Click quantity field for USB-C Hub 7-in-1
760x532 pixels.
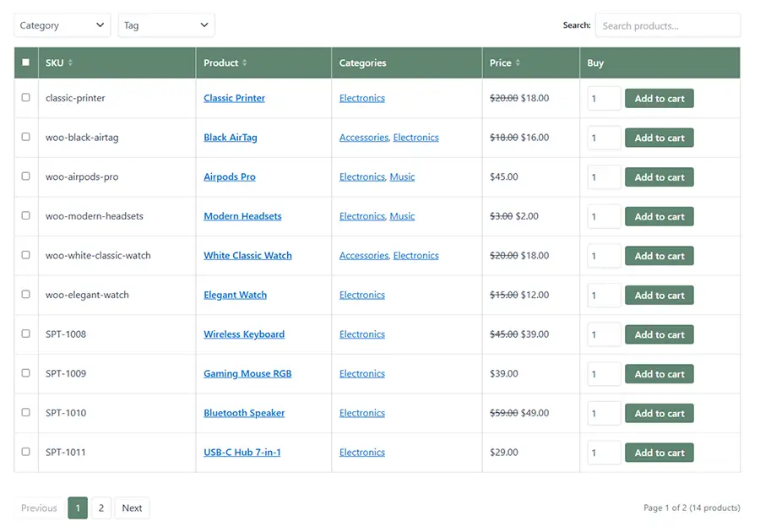pyautogui.click(x=604, y=453)
